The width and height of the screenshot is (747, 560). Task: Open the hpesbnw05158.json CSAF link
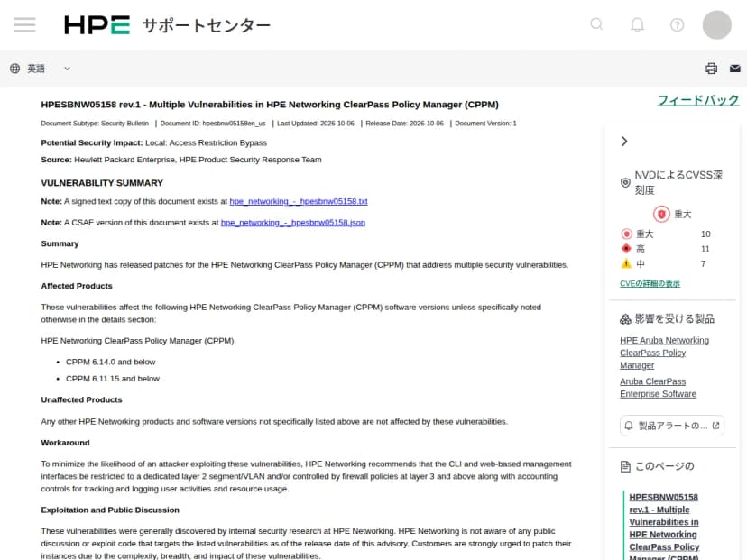pyautogui.click(x=293, y=223)
